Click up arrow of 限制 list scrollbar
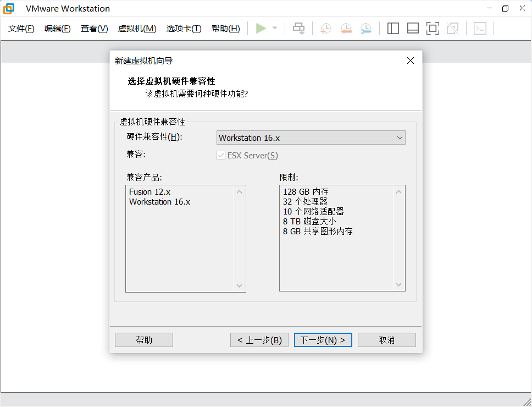This screenshot has height=407, width=532. (x=398, y=192)
